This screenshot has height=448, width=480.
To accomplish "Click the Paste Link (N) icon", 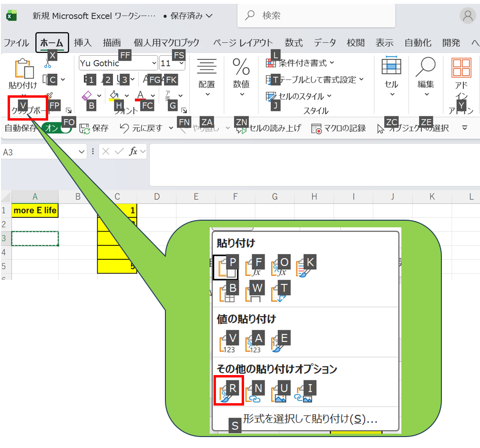I will (x=254, y=392).
